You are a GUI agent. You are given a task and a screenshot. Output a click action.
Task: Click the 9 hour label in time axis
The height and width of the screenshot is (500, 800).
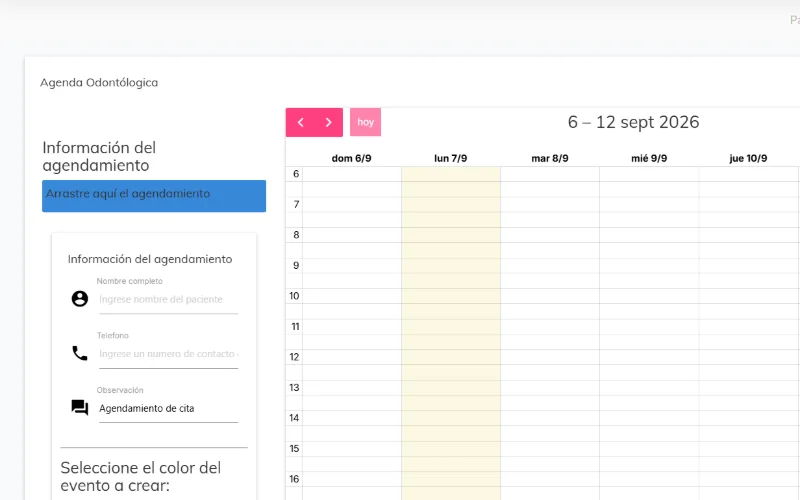coord(296,266)
